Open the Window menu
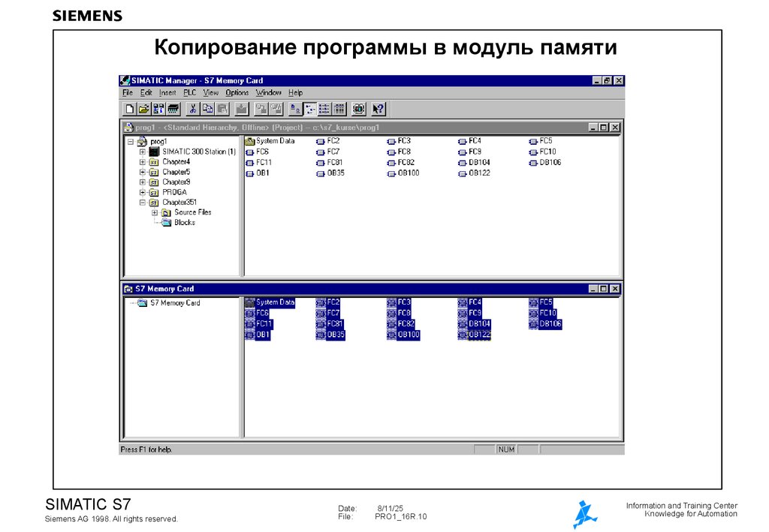The width and height of the screenshot is (769, 532). (268, 92)
